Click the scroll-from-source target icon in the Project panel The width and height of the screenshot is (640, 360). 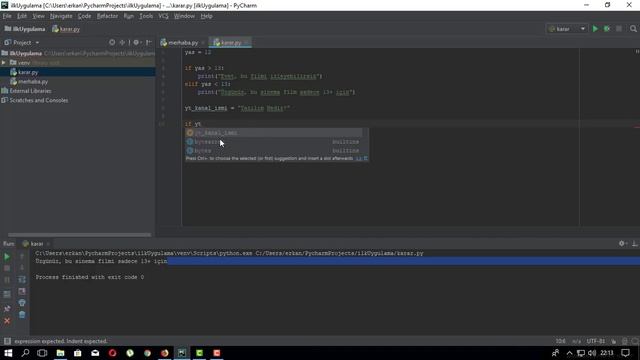point(112,42)
